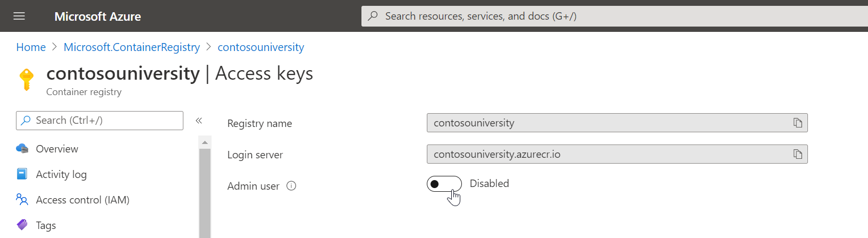Screen dimensions: 868x238
Task: Click the Overview cloud icon
Action: coord(22,149)
